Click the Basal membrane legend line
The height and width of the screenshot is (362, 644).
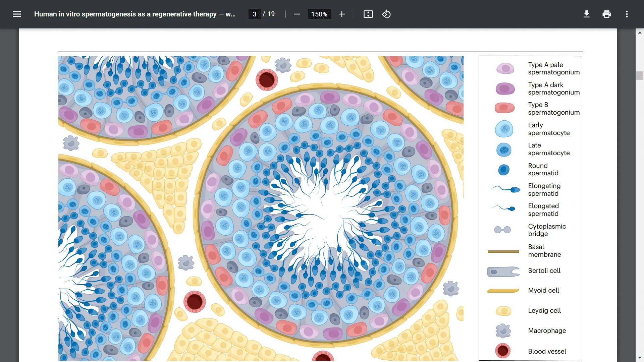click(x=503, y=251)
